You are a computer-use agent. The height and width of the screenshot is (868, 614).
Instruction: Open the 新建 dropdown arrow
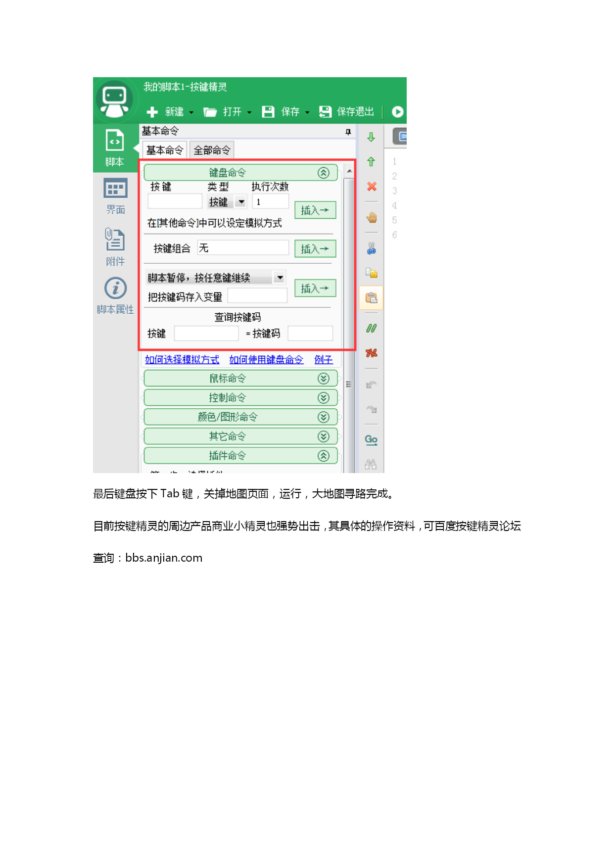click(x=191, y=112)
